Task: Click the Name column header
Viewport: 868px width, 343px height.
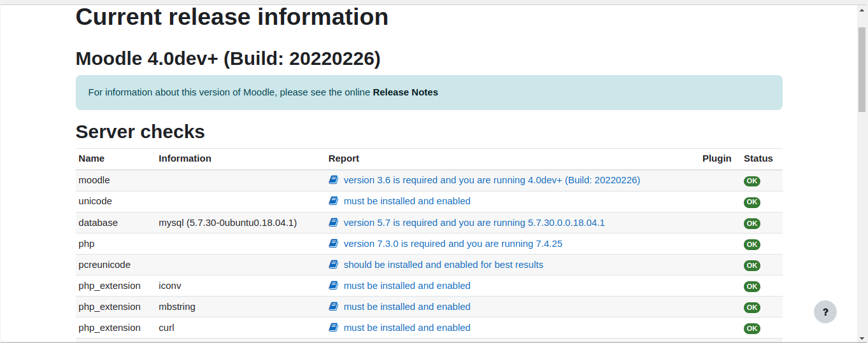Action: [92, 158]
